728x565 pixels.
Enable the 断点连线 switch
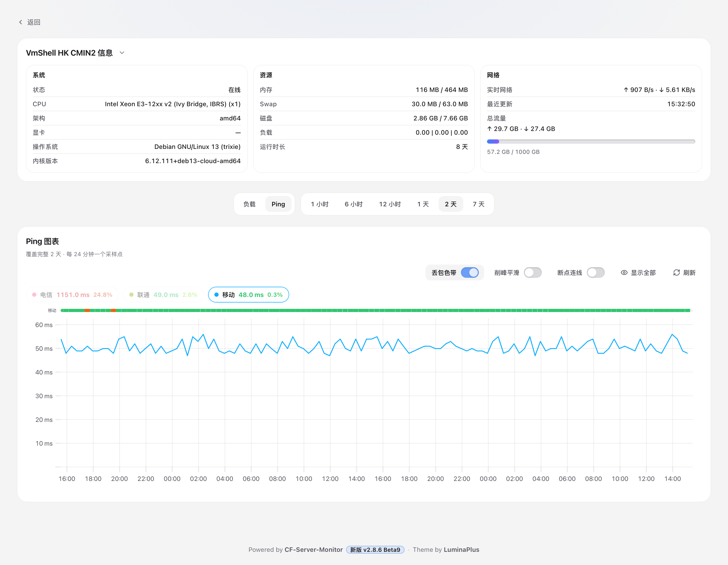(x=596, y=272)
